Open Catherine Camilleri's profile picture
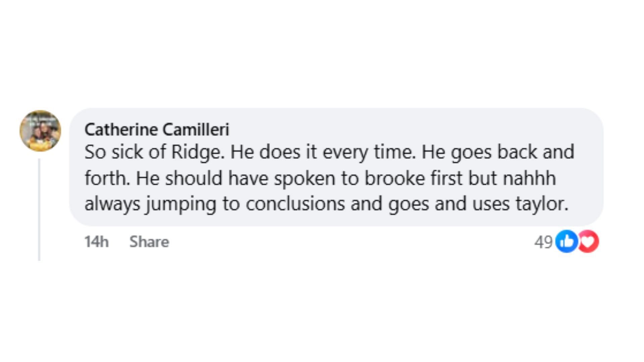 40,131
